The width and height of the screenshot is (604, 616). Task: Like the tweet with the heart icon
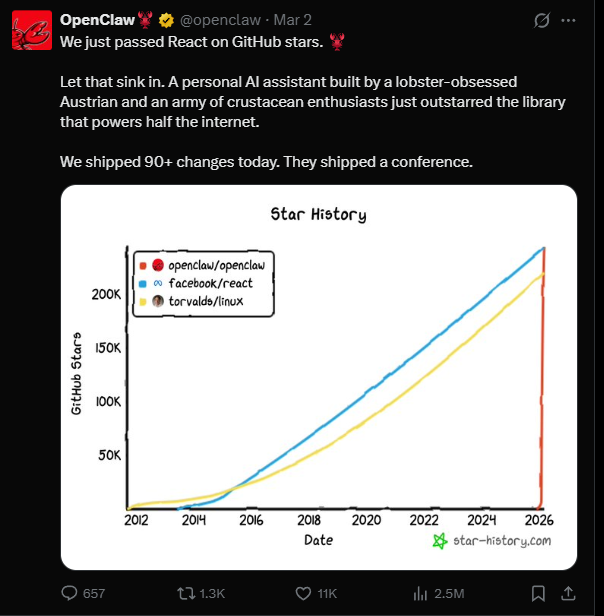pyautogui.click(x=299, y=593)
